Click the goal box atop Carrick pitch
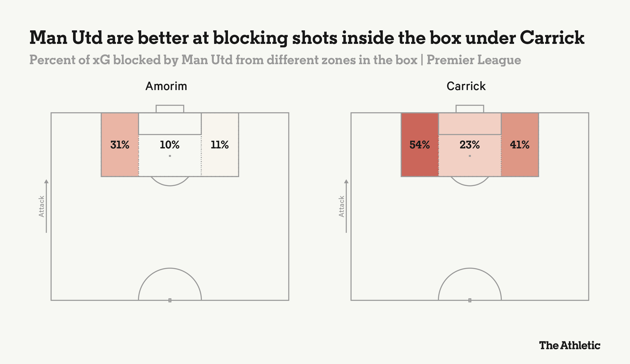Viewport: 630px width, 364px height. click(470, 109)
